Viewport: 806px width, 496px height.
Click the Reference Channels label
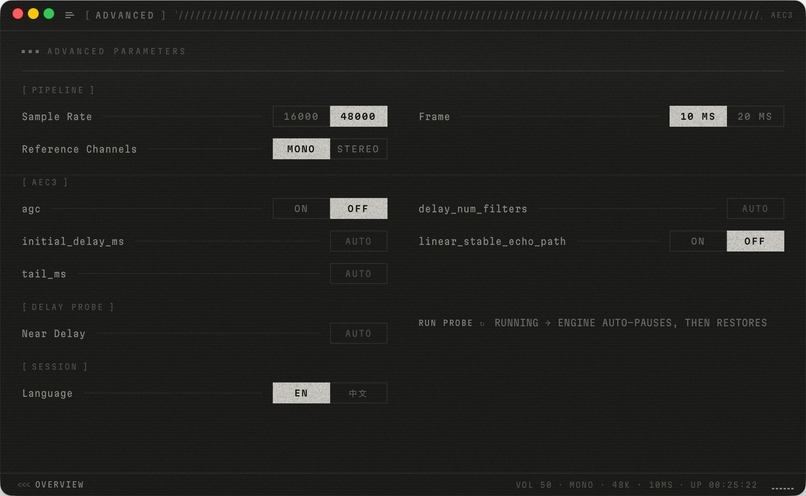(79, 149)
